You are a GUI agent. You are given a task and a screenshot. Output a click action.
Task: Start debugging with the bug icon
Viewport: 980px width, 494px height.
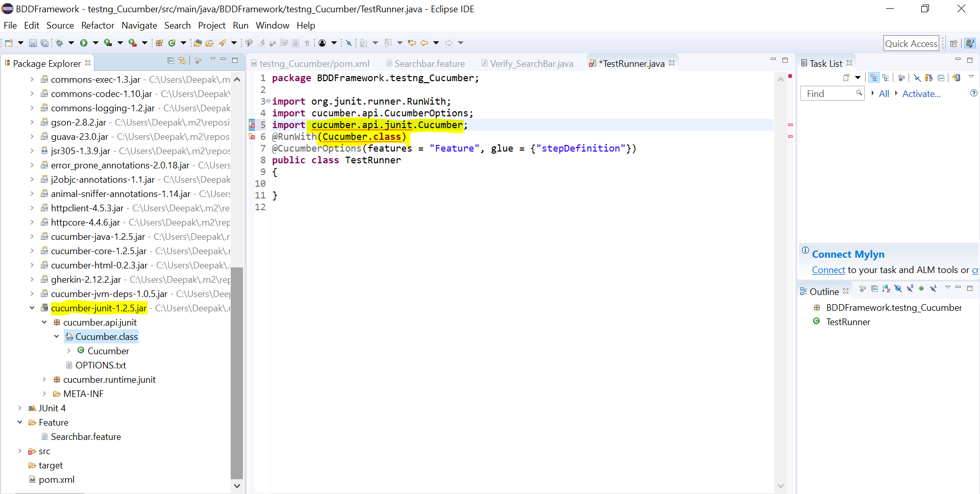60,43
